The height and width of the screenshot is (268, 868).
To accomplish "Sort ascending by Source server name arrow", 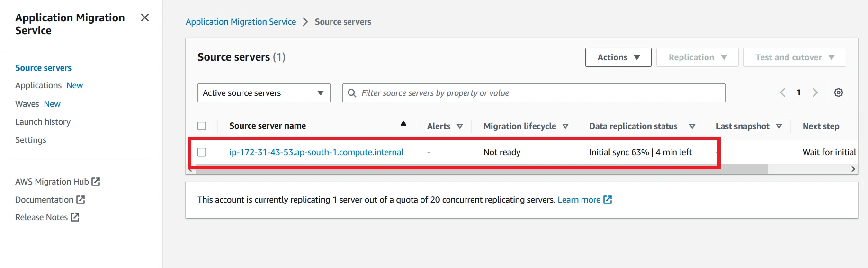I will coord(403,123).
